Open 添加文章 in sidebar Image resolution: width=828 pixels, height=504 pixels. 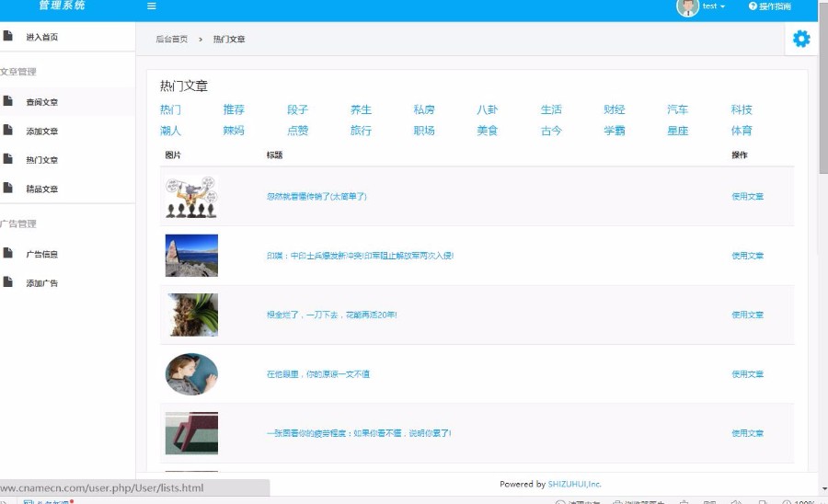tap(41, 131)
